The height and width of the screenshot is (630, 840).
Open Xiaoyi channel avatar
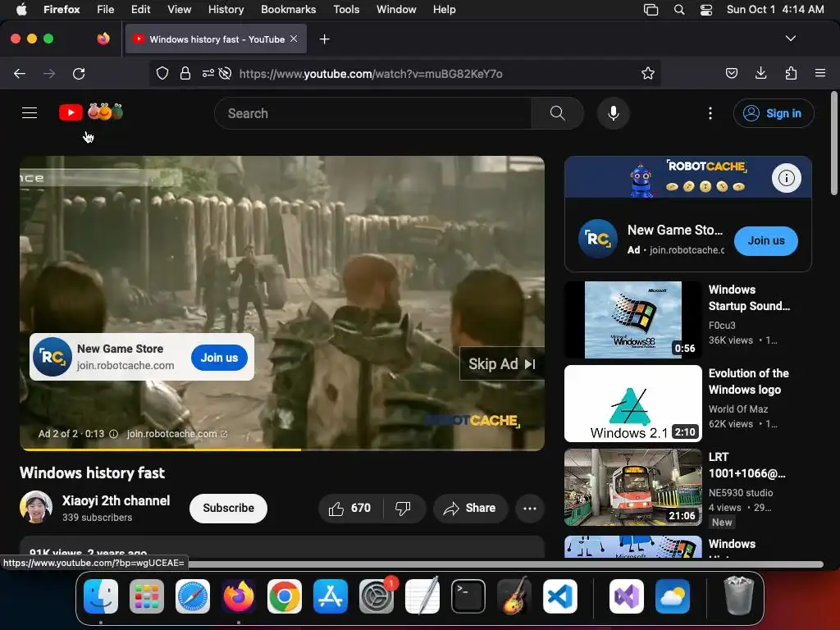point(36,507)
